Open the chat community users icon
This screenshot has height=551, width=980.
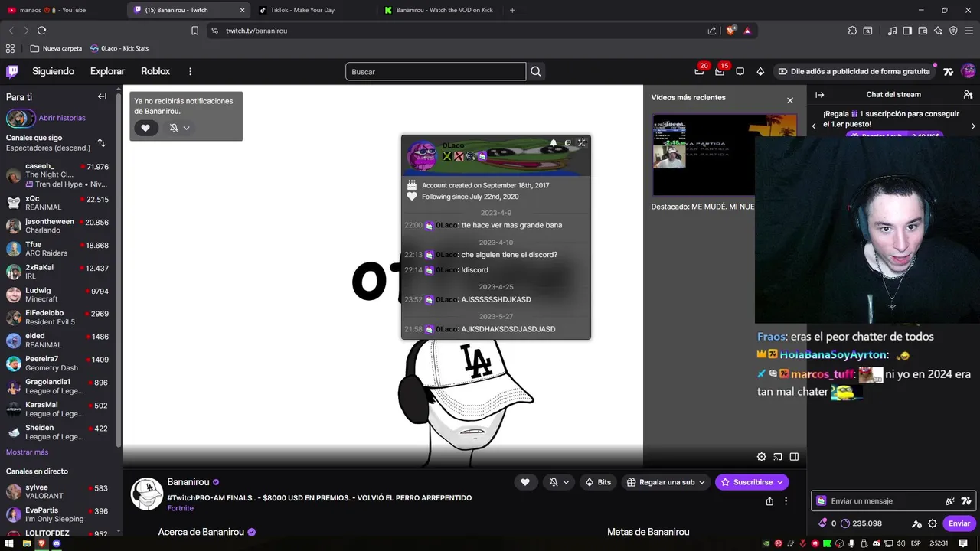pos(968,95)
